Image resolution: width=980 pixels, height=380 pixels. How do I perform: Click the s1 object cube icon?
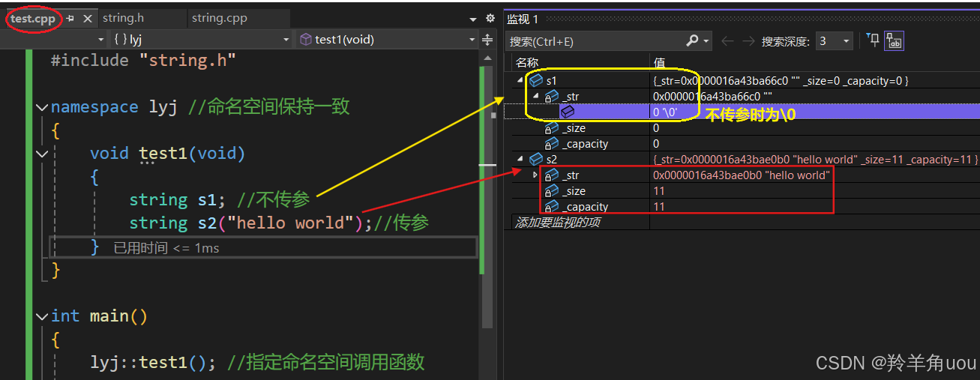point(535,80)
